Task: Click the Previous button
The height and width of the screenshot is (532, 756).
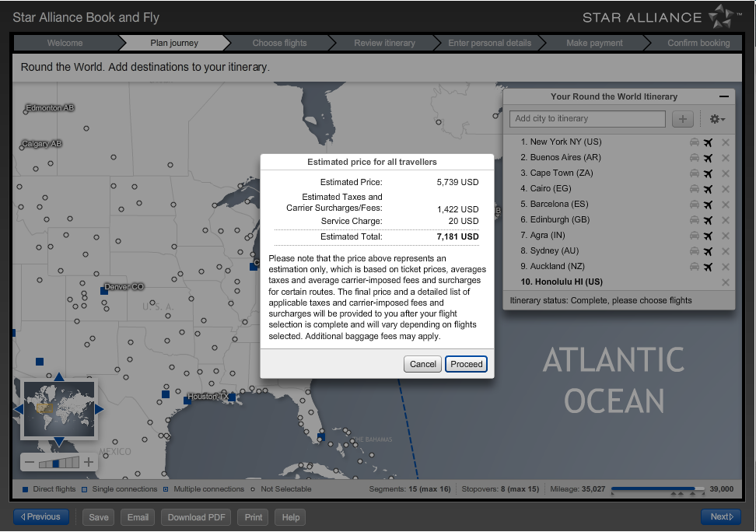Action: (x=40, y=516)
